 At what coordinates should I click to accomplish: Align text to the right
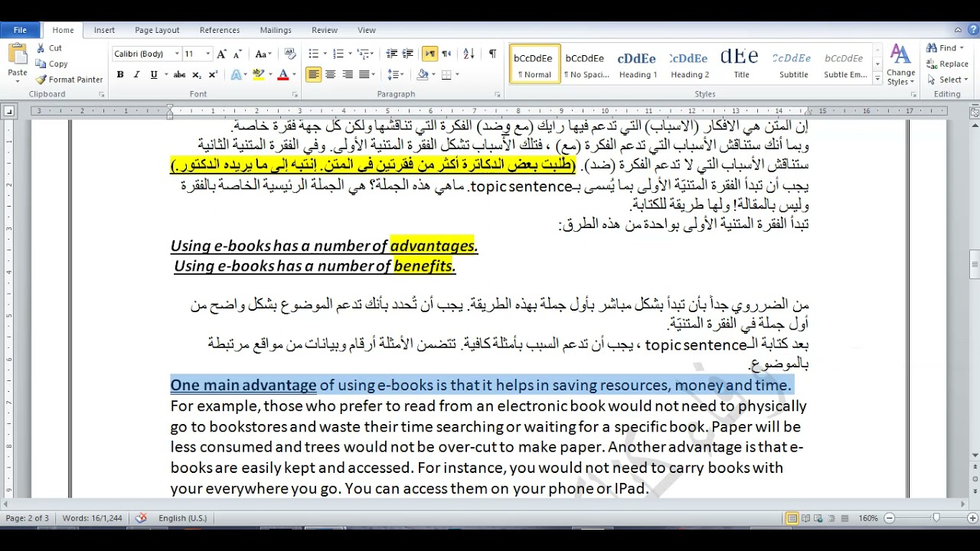tap(348, 74)
